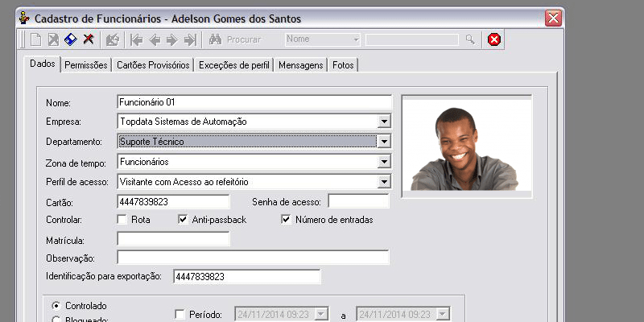Go to the next record arrow
This screenshot has width=644, height=322.
click(x=171, y=39)
